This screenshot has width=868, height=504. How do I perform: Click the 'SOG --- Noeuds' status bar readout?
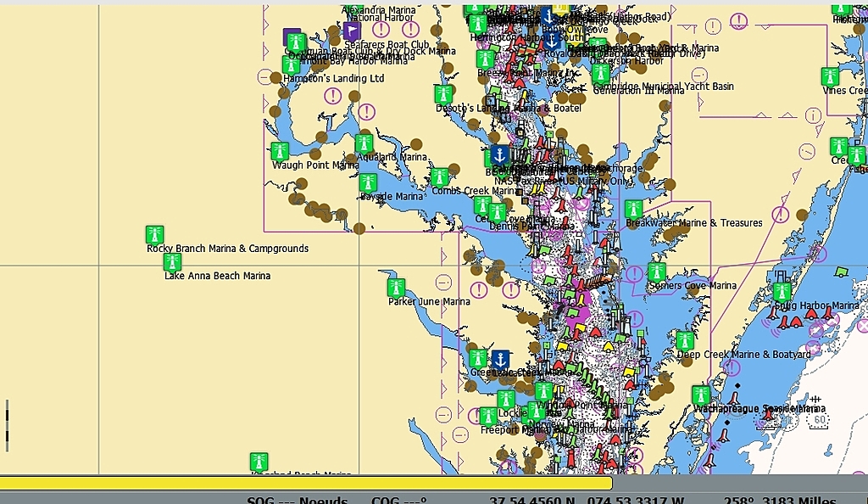tap(298, 500)
